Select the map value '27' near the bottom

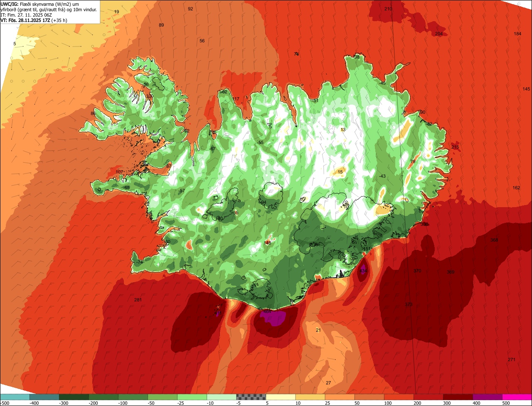328,383
